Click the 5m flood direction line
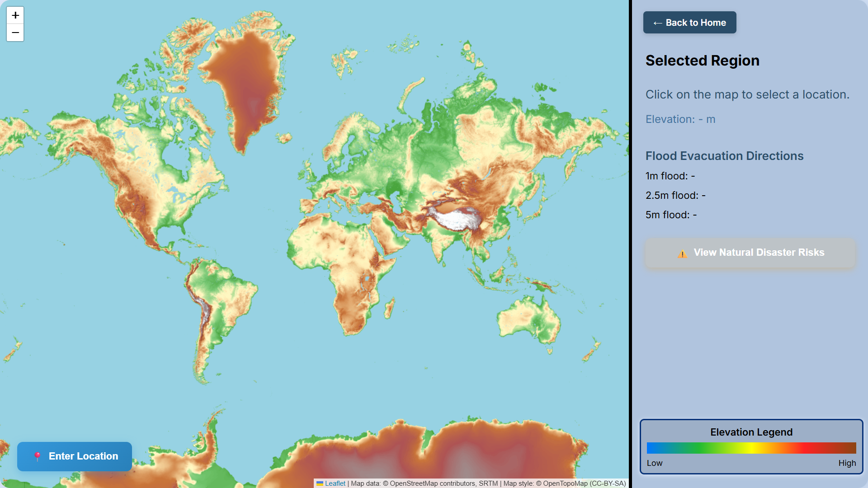This screenshot has width=868, height=488. (671, 215)
